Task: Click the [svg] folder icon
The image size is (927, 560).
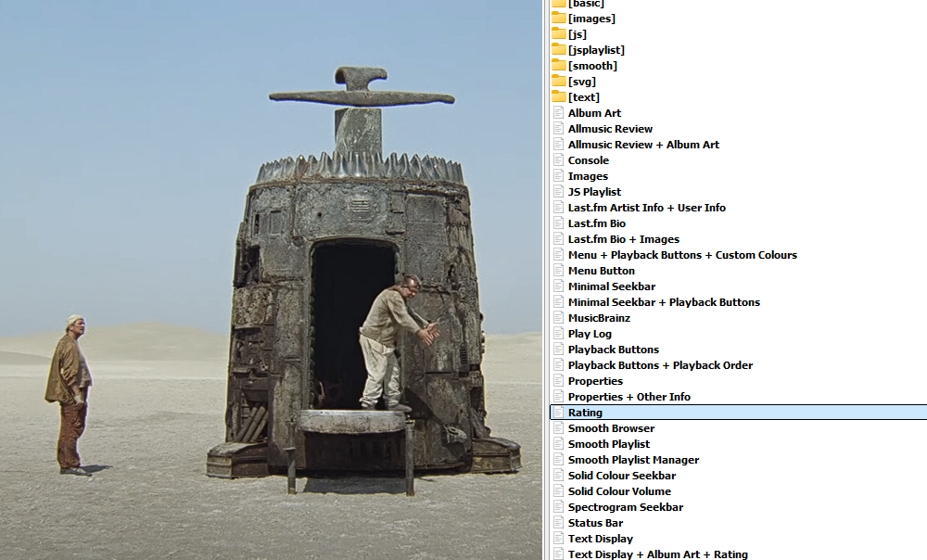Action: point(558,82)
